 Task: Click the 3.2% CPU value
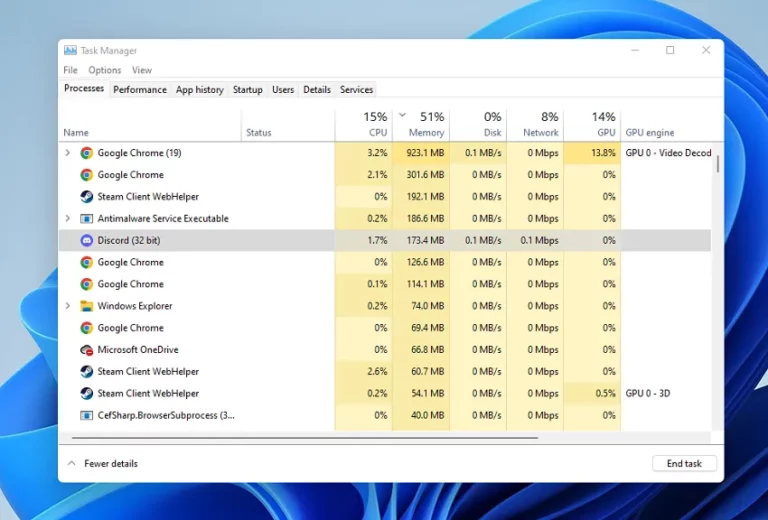click(x=377, y=153)
